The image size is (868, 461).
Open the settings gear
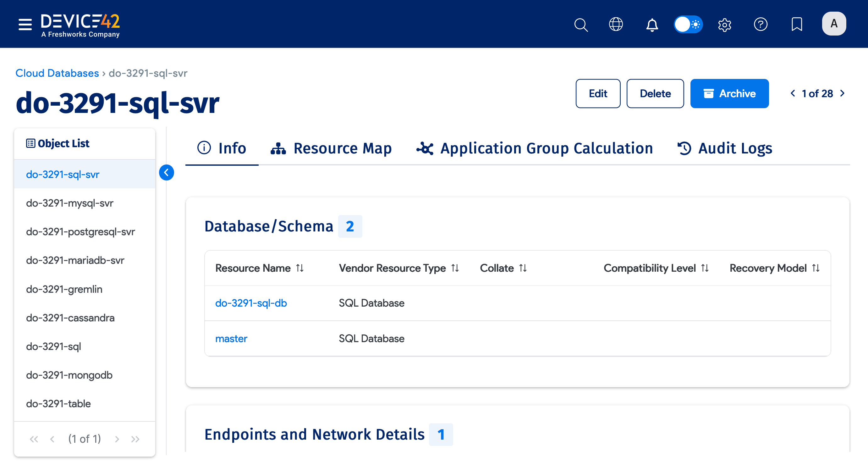pyautogui.click(x=724, y=24)
